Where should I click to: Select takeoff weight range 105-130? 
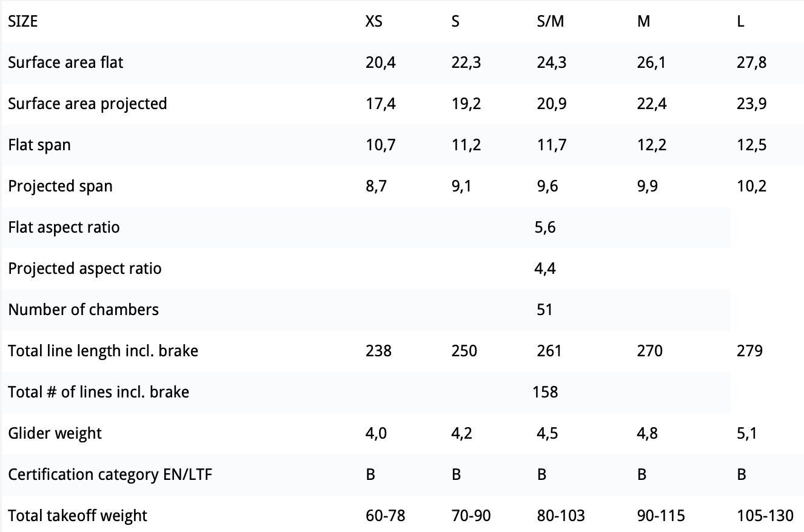[x=765, y=516]
